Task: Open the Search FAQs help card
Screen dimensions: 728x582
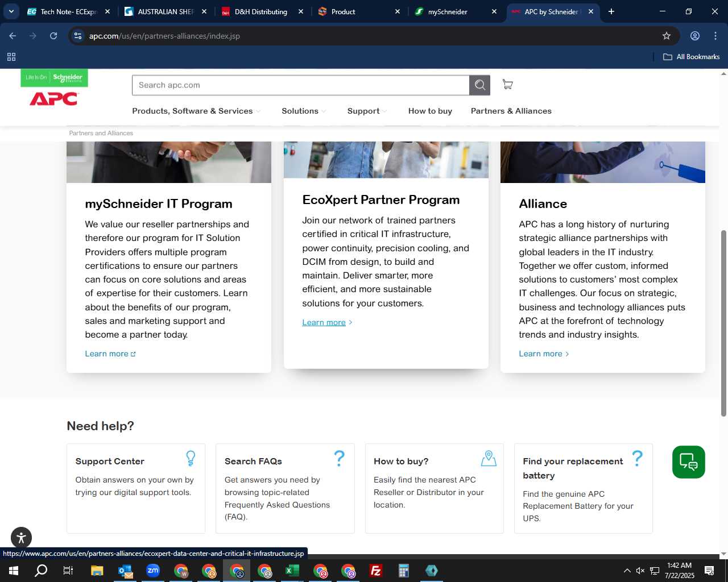Action: (285, 488)
